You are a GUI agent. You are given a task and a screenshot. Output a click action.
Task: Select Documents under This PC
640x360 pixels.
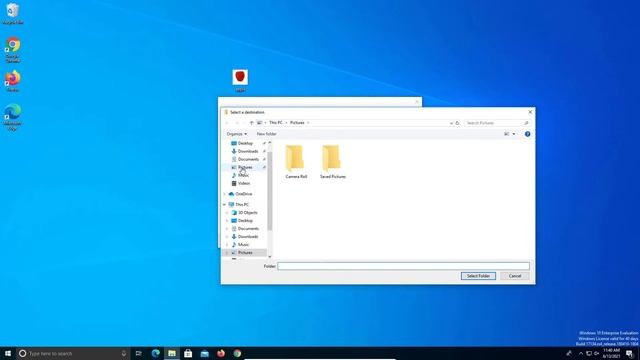point(248,229)
